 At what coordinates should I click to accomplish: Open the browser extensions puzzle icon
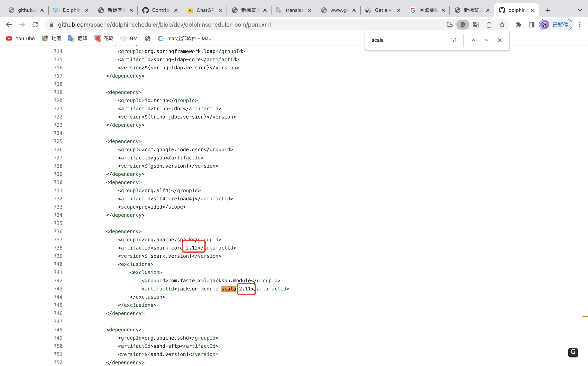[x=518, y=24]
